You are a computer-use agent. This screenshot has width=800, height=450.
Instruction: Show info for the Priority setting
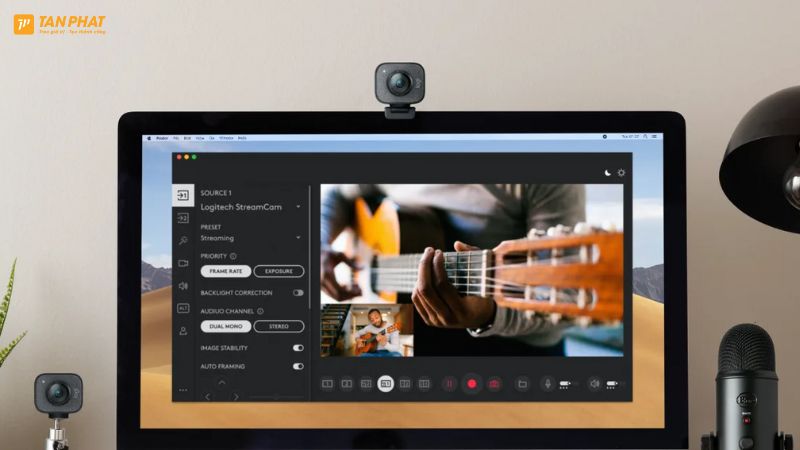(x=233, y=256)
